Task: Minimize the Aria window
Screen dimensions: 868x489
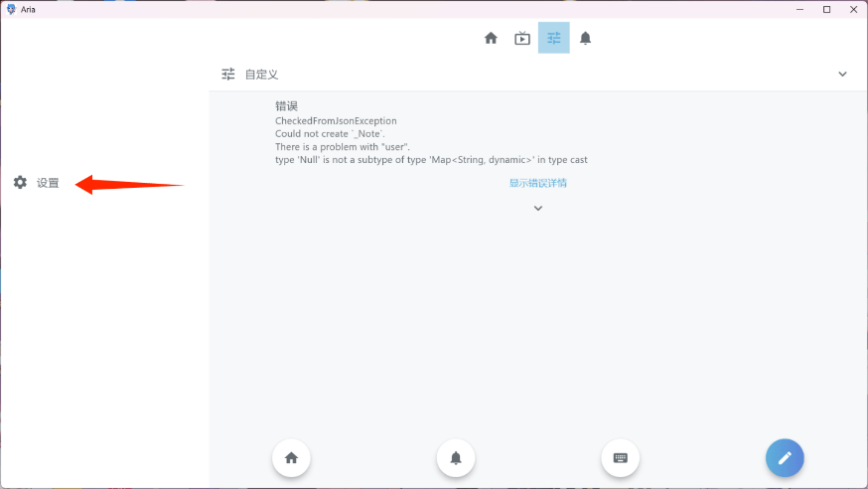Action: (799, 9)
